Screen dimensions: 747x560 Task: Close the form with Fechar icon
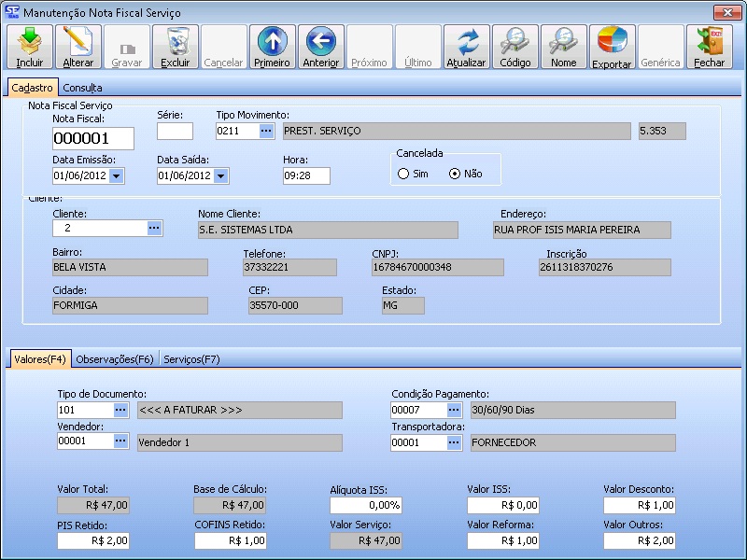710,46
